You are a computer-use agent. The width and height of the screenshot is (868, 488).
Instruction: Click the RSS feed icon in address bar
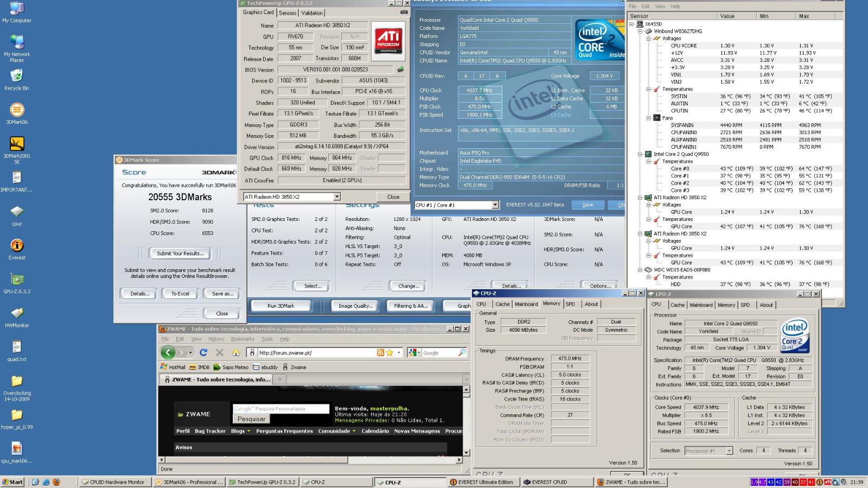[381, 352]
